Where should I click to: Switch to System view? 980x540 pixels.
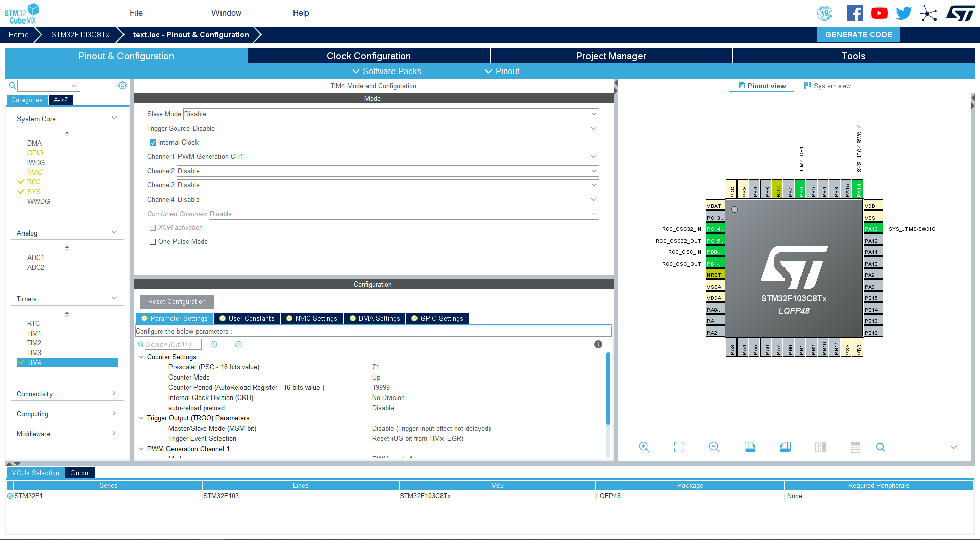pyautogui.click(x=827, y=86)
